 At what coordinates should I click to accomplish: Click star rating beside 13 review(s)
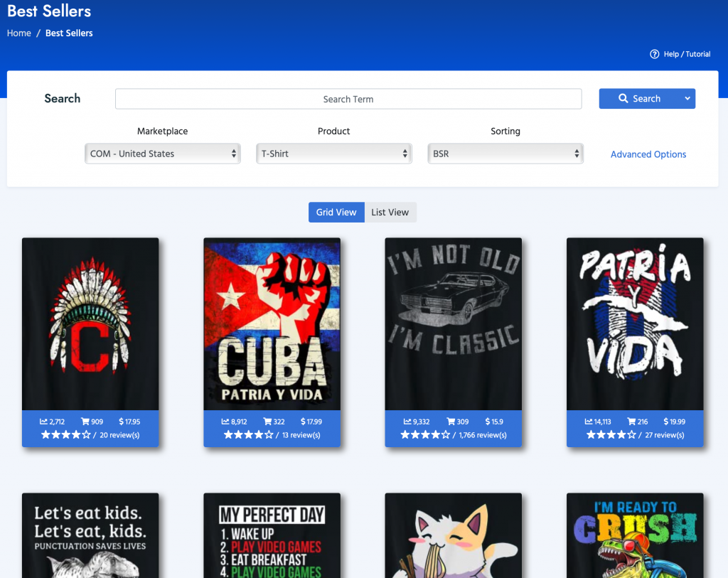pos(248,435)
